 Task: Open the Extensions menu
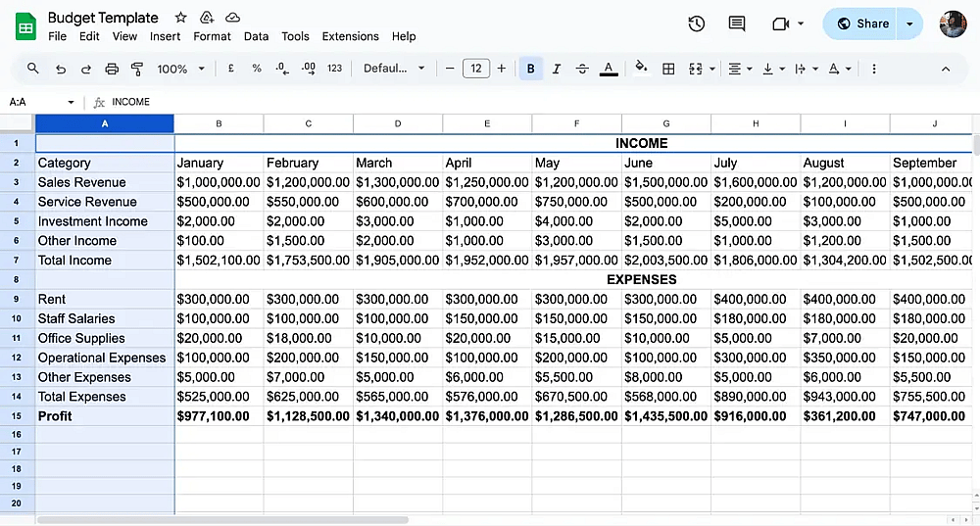click(350, 36)
